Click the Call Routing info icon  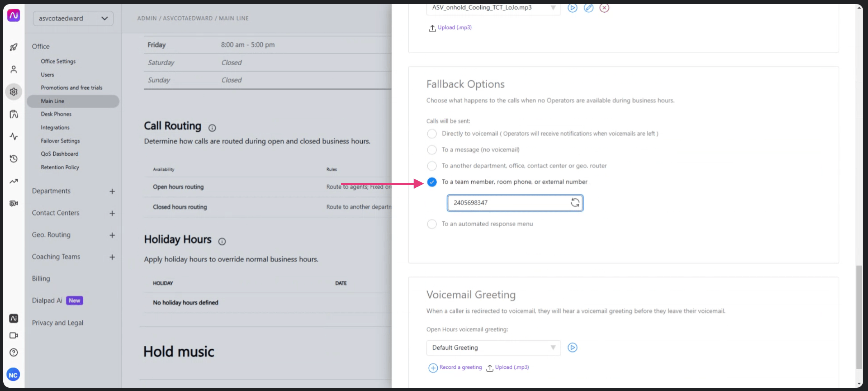[x=212, y=128]
